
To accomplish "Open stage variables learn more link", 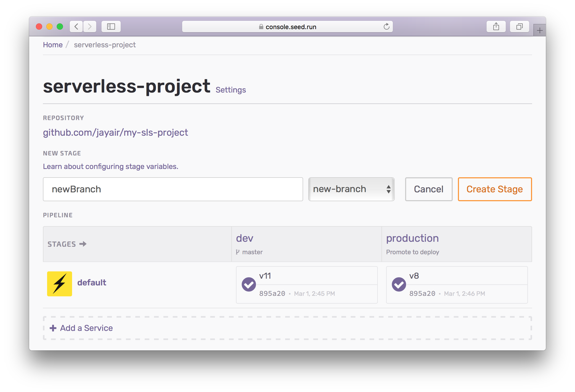I will click(111, 166).
